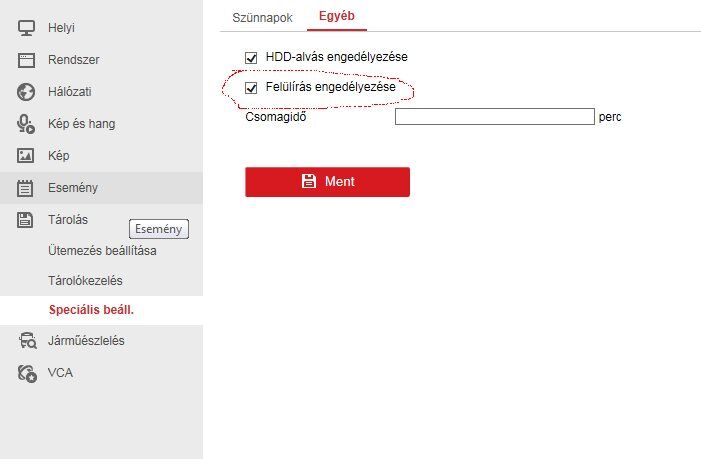This screenshot has height=459, width=701.
Task: Click the Rendszer window icon
Action: (x=26, y=60)
